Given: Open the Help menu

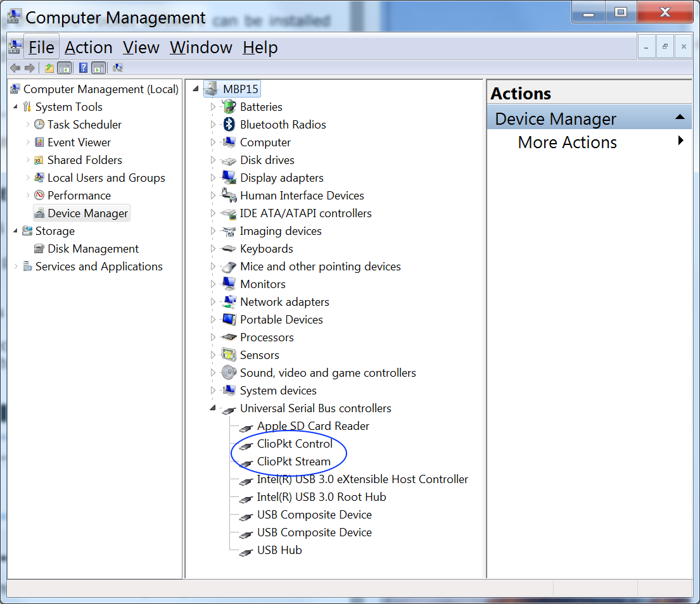Looking at the screenshot, I should pyautogui.click(x=260, y=47).
